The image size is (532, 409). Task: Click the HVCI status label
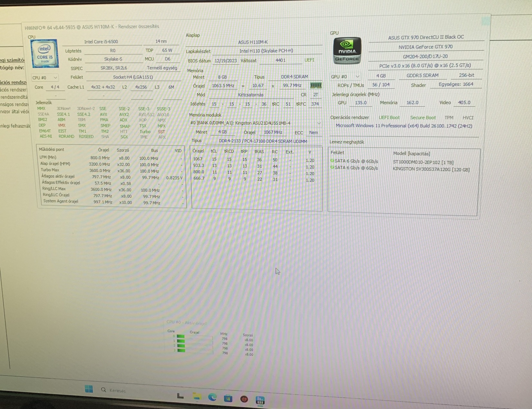(468, 118)
